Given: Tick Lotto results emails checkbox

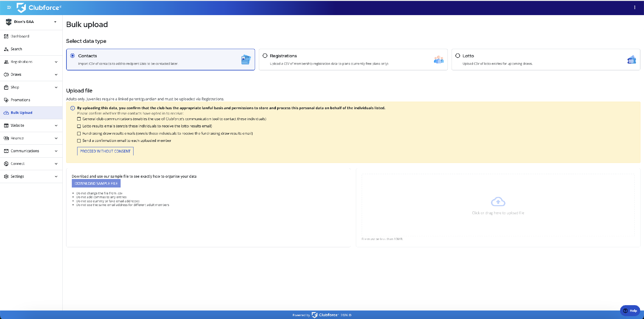Looking at the screenshot, I should (79, 126).
